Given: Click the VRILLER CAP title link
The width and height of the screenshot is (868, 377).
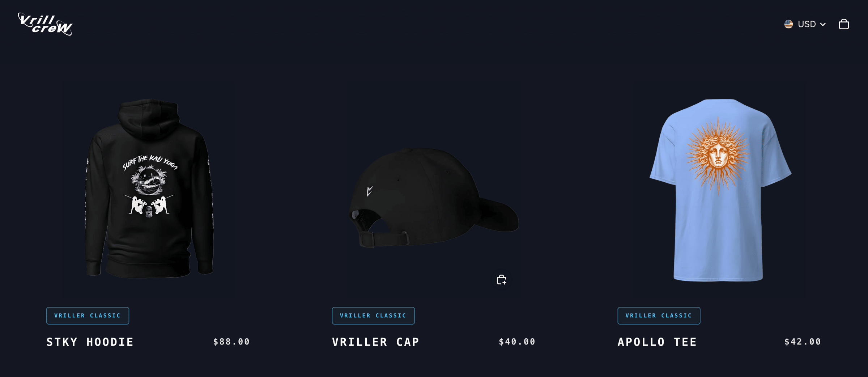Looking at the screenshot, I should click(376, 342).
